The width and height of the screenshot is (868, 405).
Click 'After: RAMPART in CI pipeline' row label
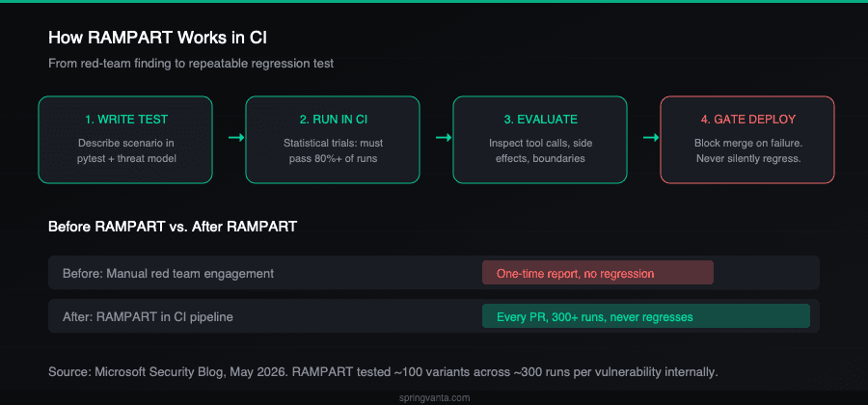[148, 317]
